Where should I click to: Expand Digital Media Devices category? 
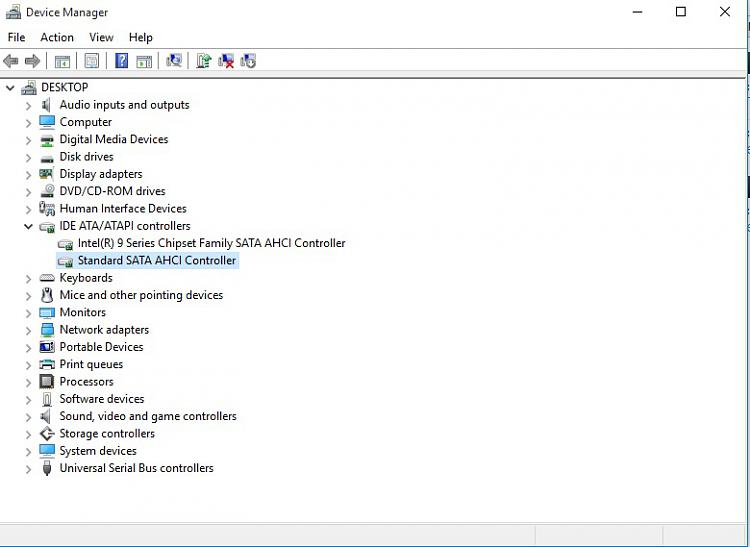point(28,140)
